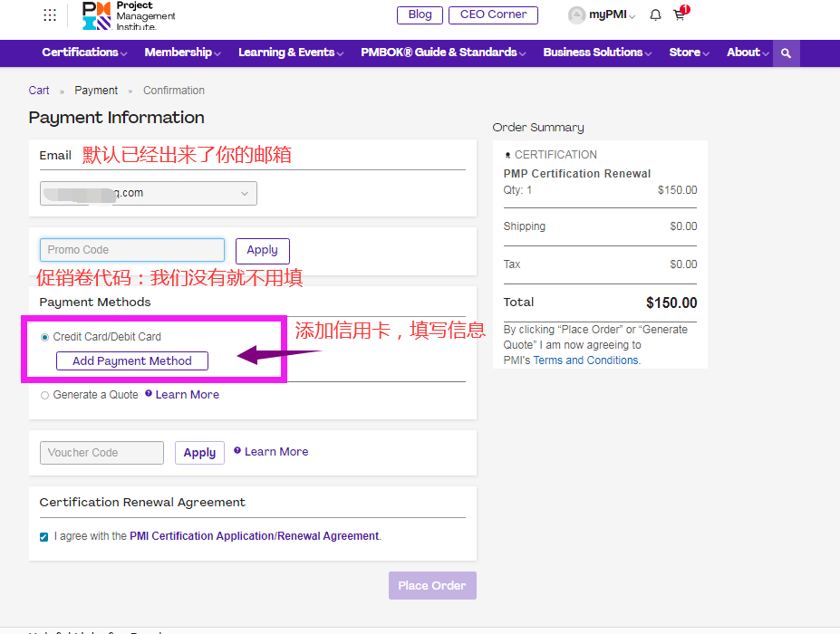Screen dimensions: 840x634
Task: Click the PMI logo
Action: (x=129, y=15)
